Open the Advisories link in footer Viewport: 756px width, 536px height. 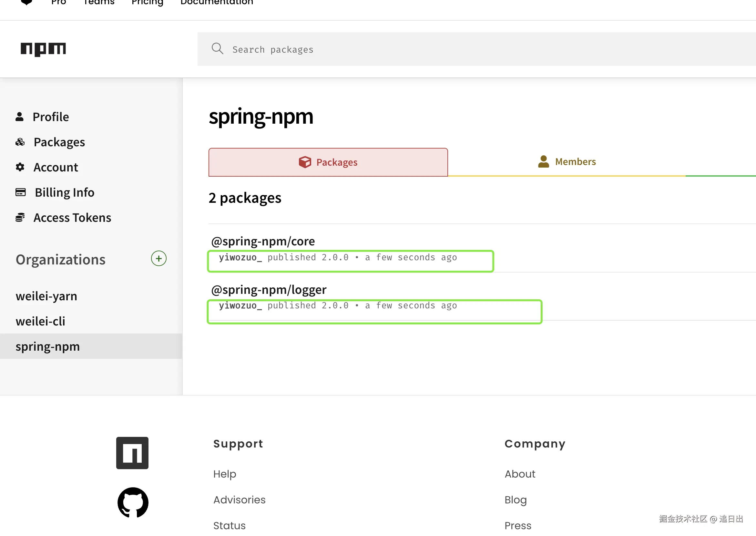pyautogui.click(x=240, y=500)
